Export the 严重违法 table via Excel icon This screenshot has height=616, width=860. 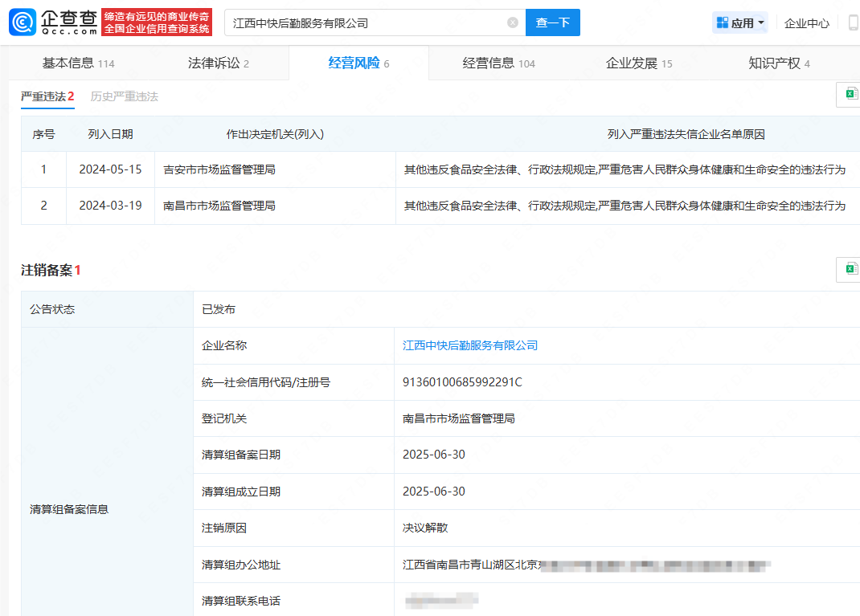(850, 95)
